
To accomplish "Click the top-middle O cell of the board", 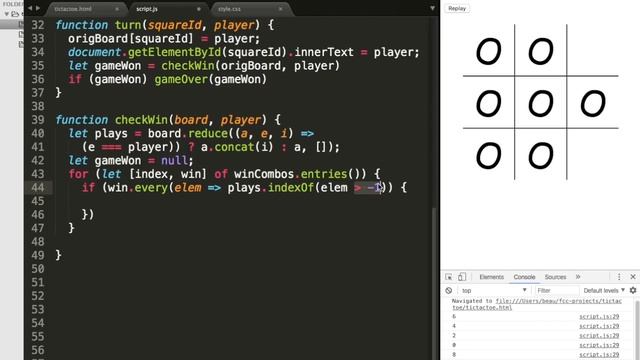I will click(x=541, y=51).
